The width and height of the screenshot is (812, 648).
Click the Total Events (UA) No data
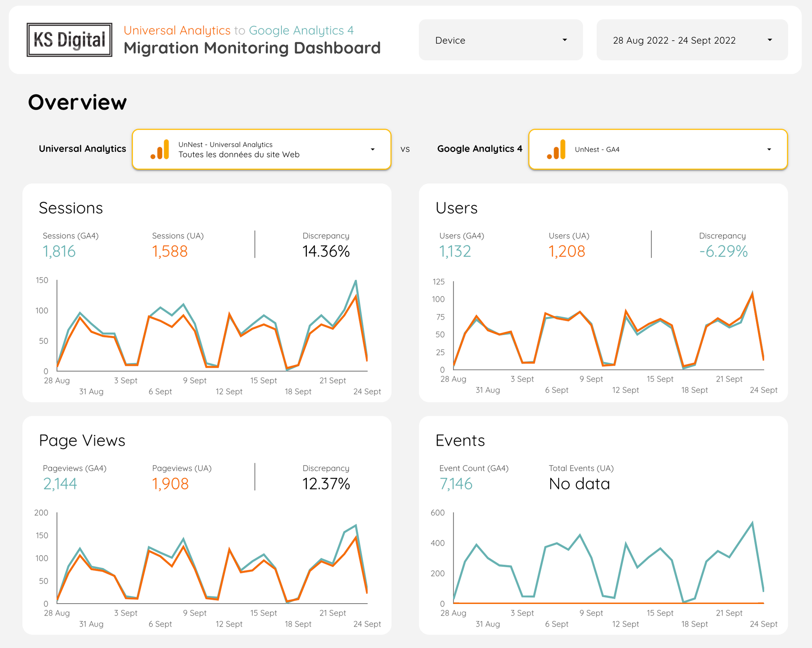click(579, 484)
